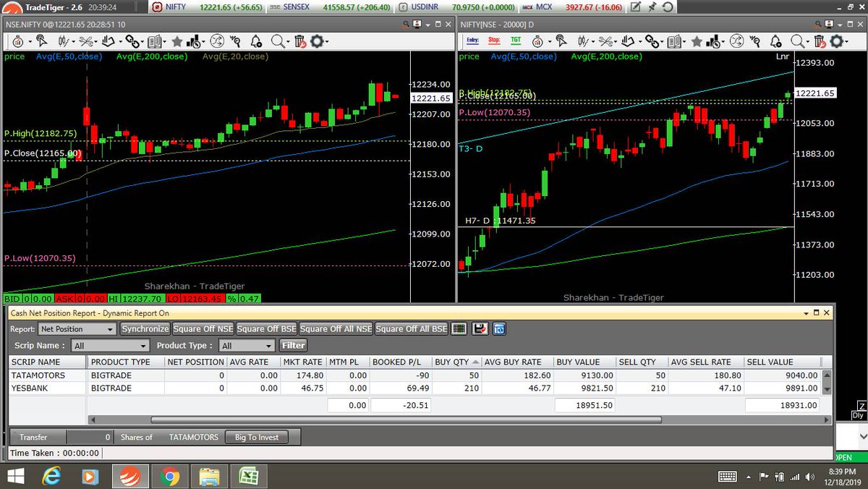Open the settings gear in left chart toolbar
Screen dimensions: 868x489
(x=317, y=41)
